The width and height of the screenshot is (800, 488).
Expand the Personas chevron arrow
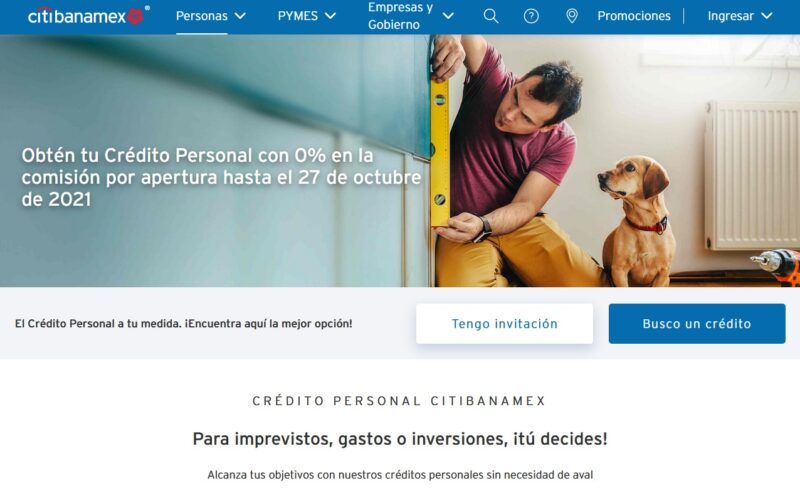[240, 16]
